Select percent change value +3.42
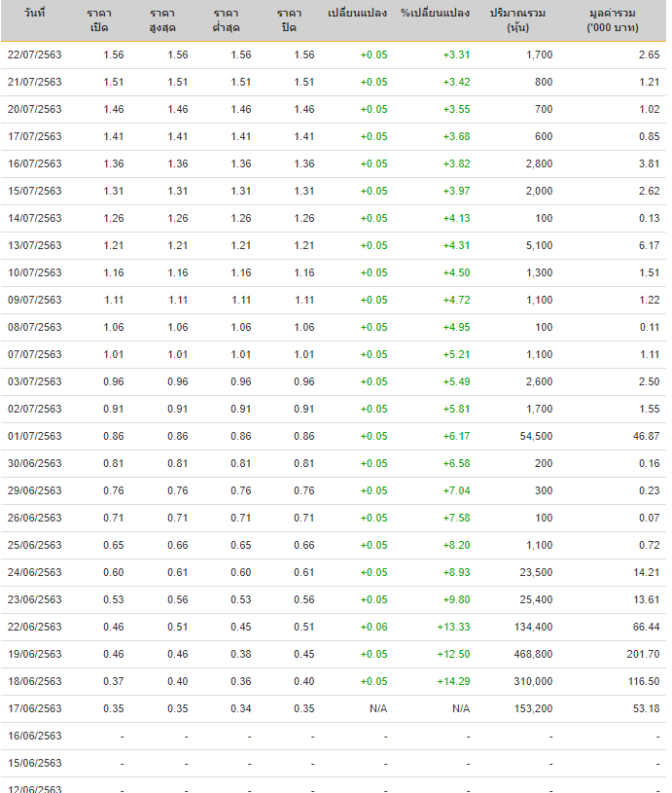 click(x=456, y=82)
